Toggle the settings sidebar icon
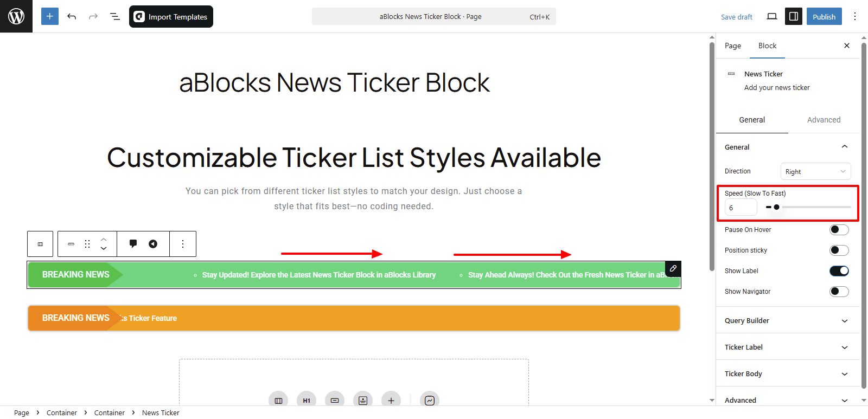Viewport: 868px width, 419px height. tap(794, 16)
